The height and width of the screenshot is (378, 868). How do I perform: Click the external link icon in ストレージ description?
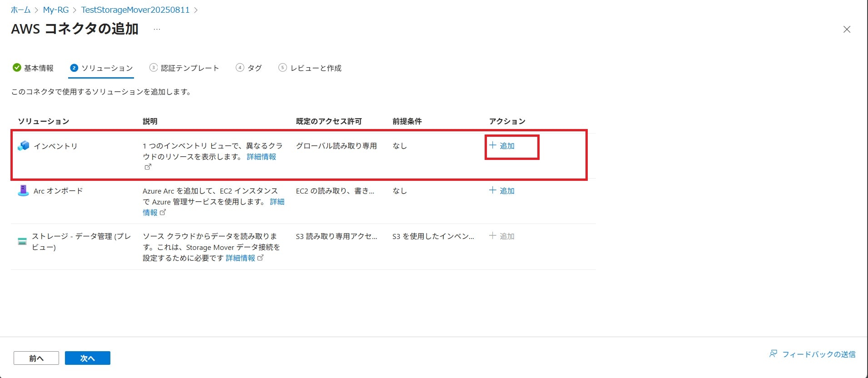coord(260,258)
